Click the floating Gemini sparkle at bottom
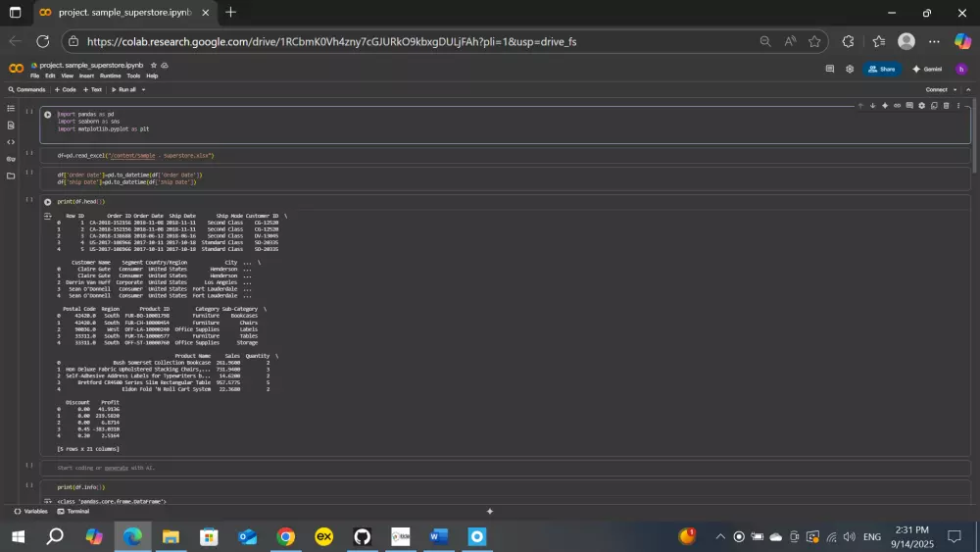This screenshot has width=980, height=552. coord(490,512)
